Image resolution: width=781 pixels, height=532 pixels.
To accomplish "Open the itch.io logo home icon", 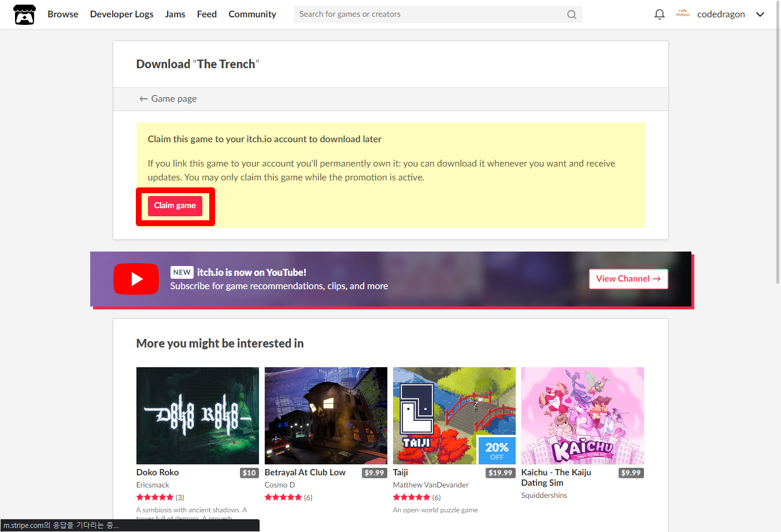I will coord(24,14).
